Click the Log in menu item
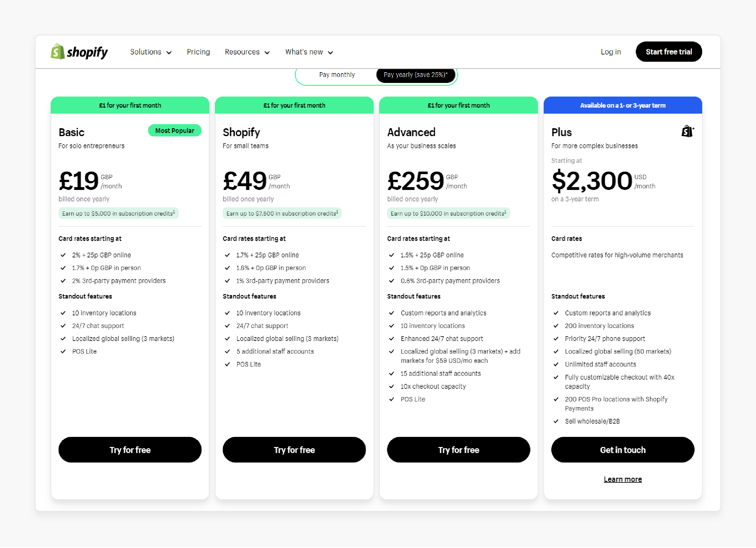 (611, 52)
